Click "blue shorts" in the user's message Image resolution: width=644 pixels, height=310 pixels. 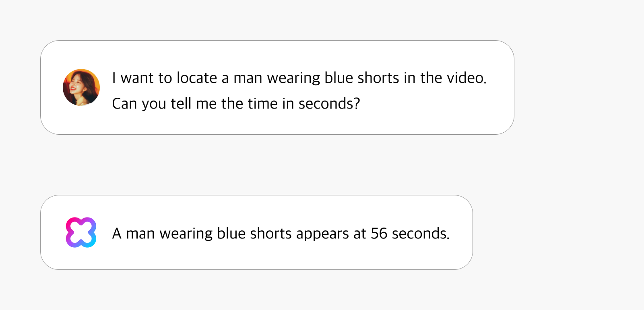[x=362, y=78]
